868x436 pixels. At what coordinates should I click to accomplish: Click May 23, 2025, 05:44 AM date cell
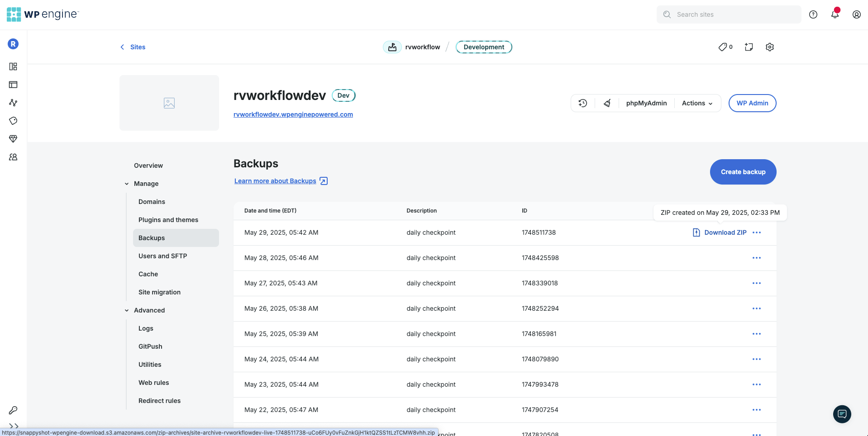click(x=281, y=384)
